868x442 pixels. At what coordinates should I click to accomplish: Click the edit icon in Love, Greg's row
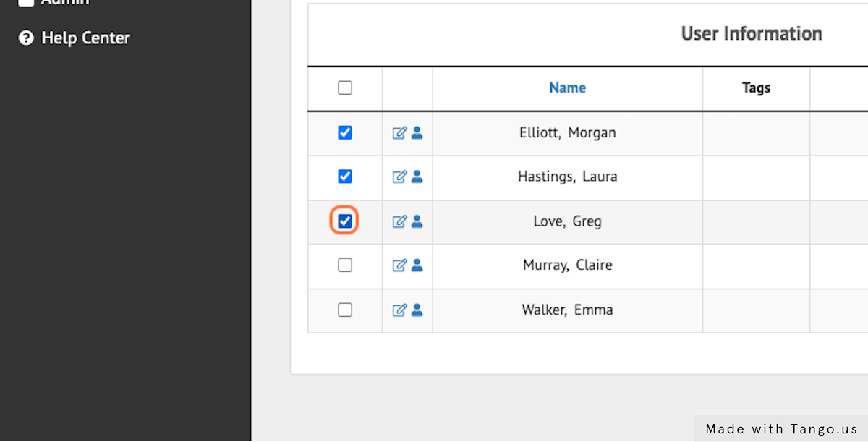[x=399, y=221]
